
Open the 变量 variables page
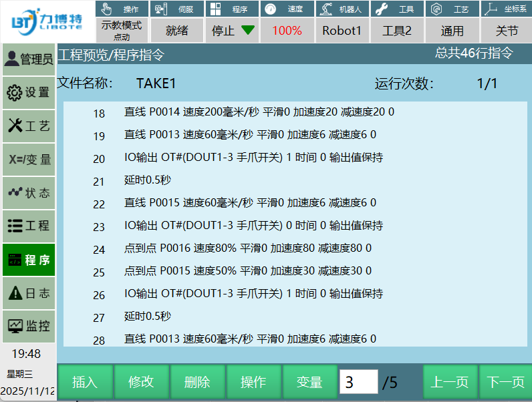(x=28, y=160)
